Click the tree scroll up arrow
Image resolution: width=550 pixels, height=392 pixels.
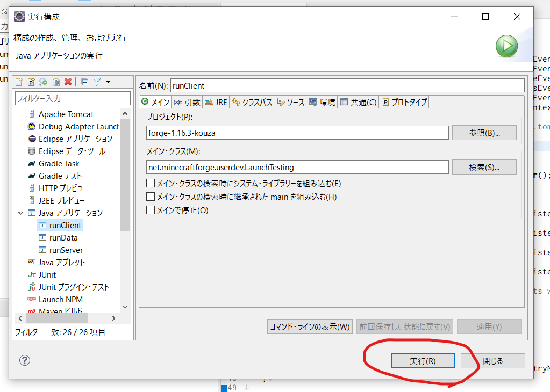click(x=125, y=113)
